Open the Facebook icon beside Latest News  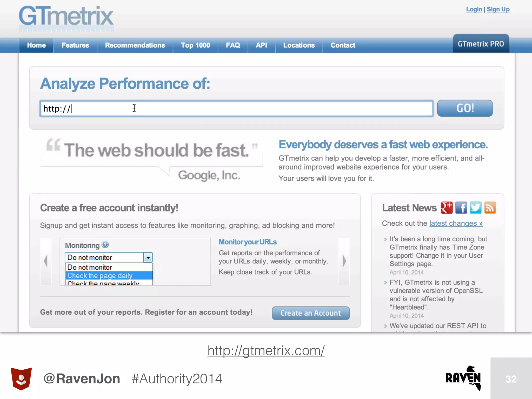[x=461, y=208]
